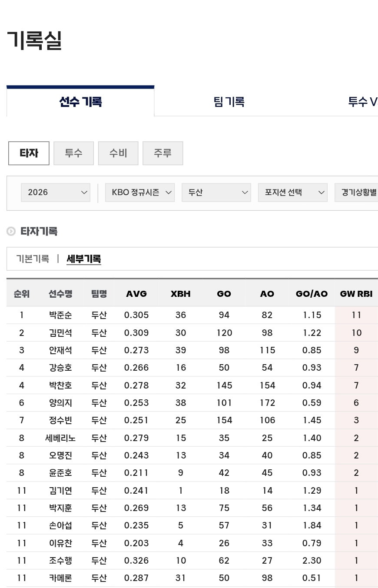378x588 pixels.
Task: Select the 주루 category button
Action: 162,153
